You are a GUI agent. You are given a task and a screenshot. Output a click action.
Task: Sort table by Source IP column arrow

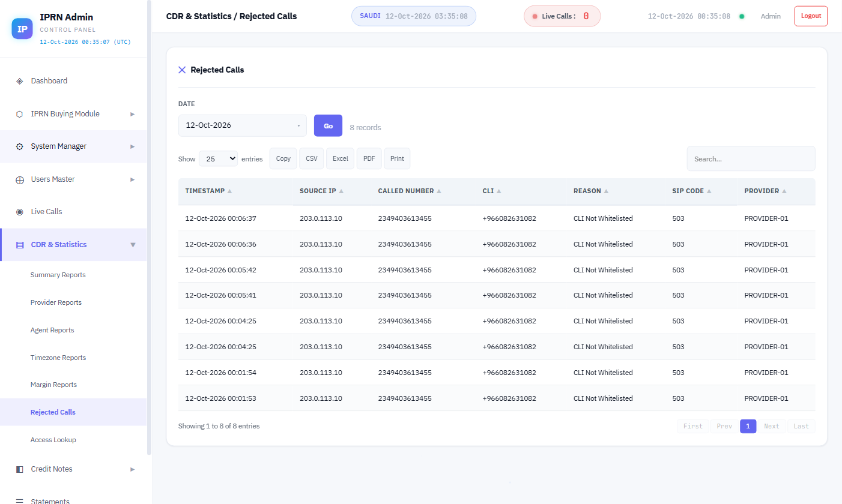341,191
